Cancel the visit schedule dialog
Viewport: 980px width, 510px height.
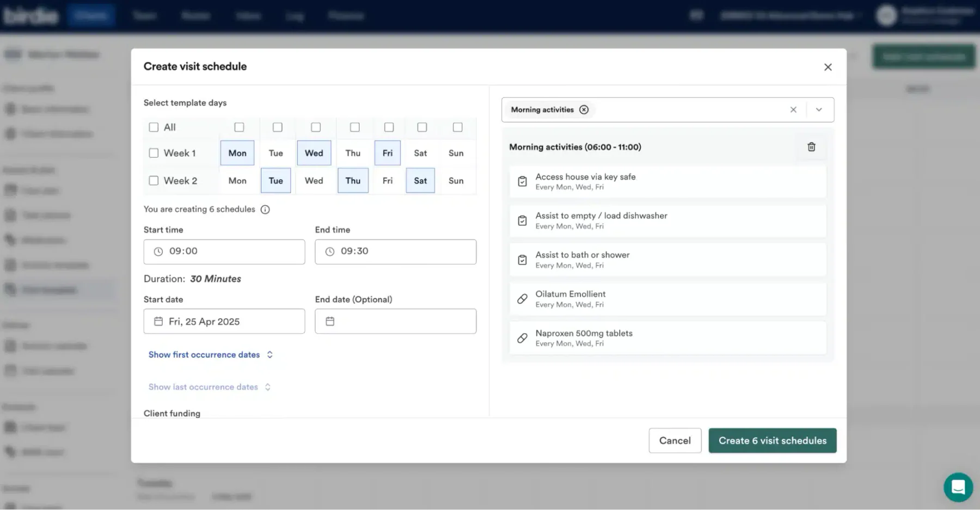[675, 441]
